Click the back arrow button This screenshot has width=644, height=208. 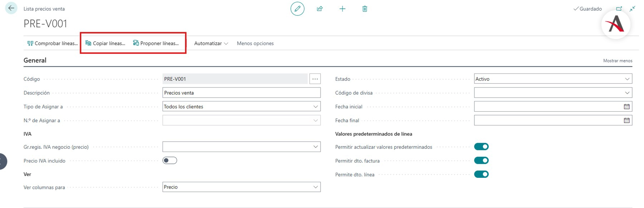11,8
